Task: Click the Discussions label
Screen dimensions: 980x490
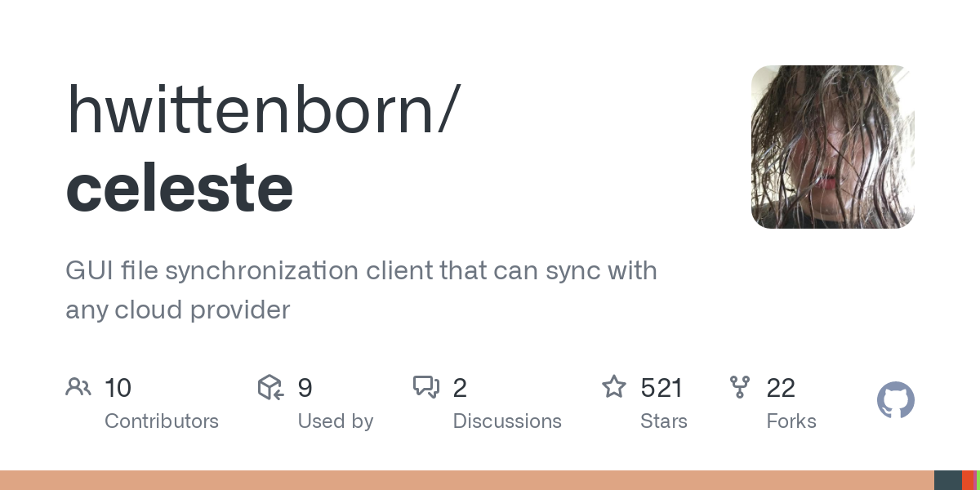Action: coord(507,421)
